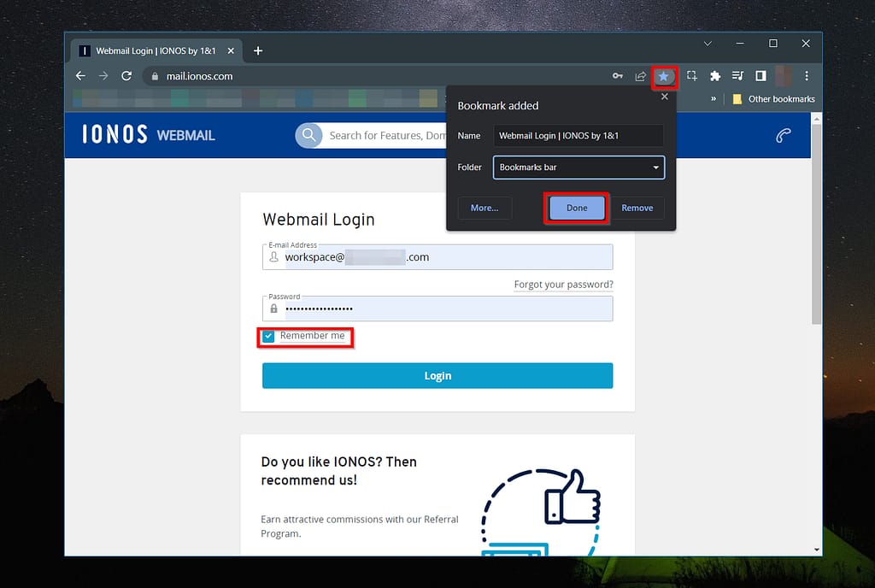
Task: Open the Chrome three-dot menu
Action: pos(807,76)
